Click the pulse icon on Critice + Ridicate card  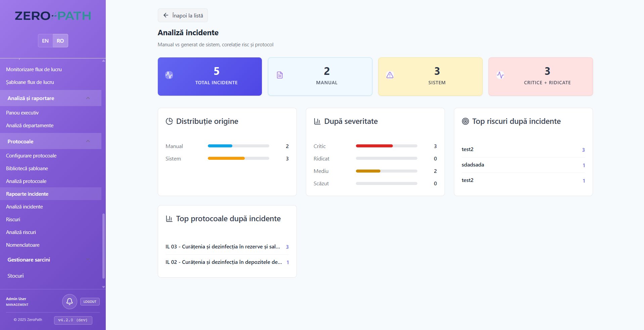(501, 75)
